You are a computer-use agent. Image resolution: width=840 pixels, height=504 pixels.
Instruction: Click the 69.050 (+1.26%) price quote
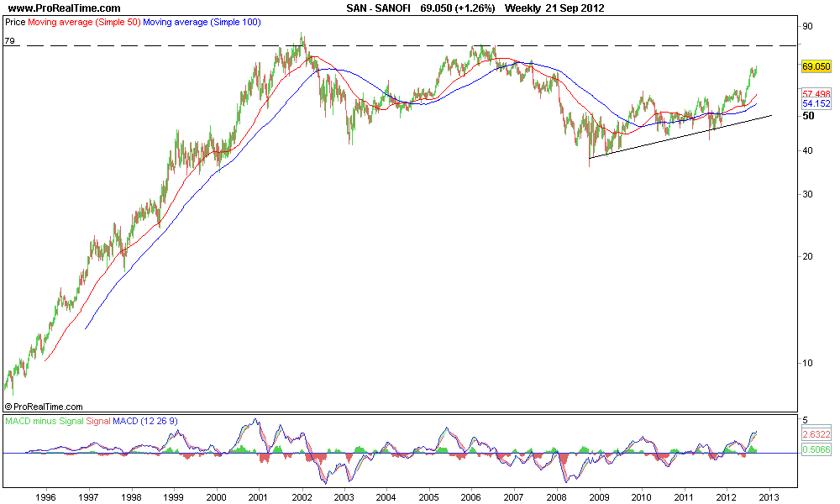tap(458, 8)
